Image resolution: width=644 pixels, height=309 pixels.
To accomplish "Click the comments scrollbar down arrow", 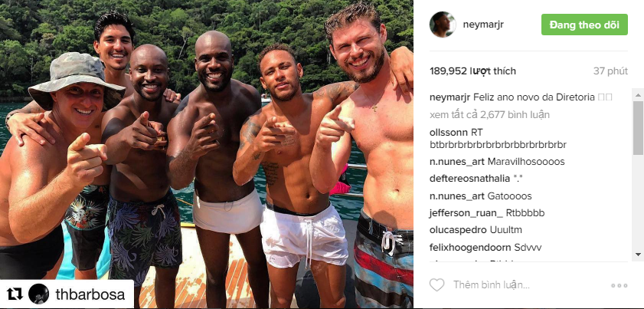I will pyautogui.click(x=638, y=255).
